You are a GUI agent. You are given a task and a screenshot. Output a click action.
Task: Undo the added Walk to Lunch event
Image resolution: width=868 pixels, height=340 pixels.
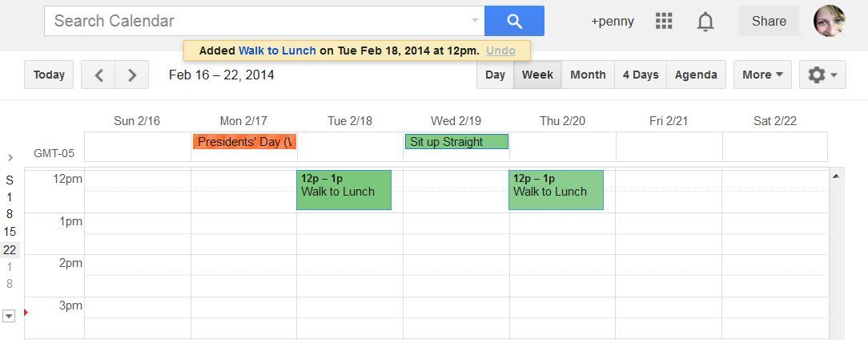[x=501, y=51]
